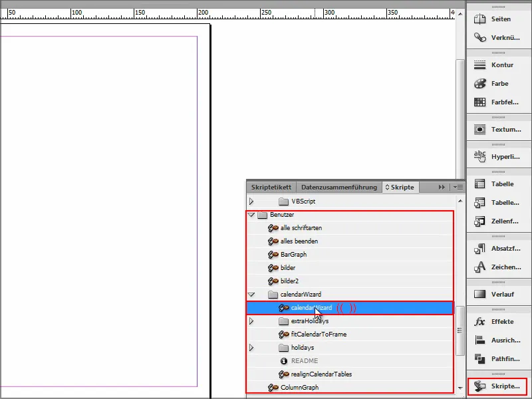The width and height of the screenshot is (532, 399).
Task: Click the Effekte panel label
Action: [503, 321]
